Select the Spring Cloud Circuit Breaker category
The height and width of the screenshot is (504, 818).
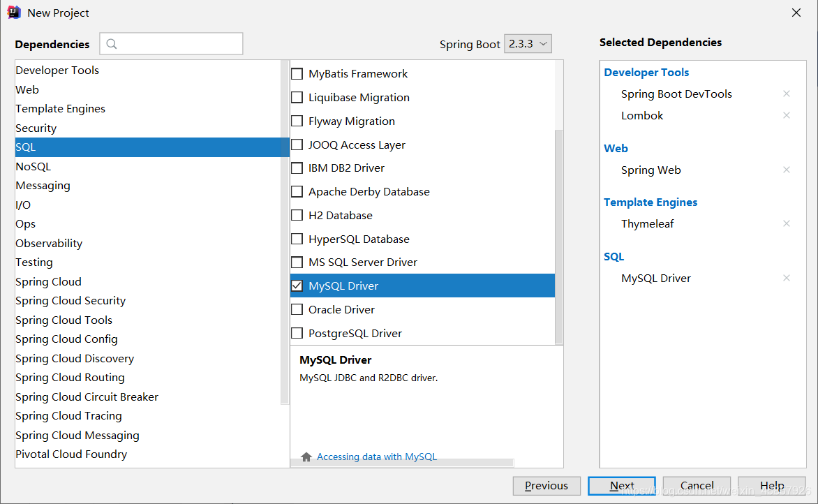click(x=148, y=397)
